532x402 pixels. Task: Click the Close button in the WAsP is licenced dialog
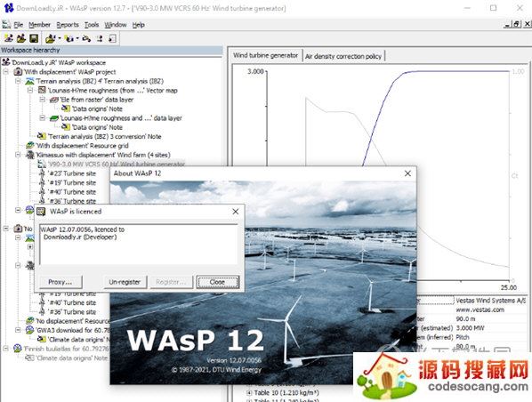pyautogui.click(x=217, y=282)
